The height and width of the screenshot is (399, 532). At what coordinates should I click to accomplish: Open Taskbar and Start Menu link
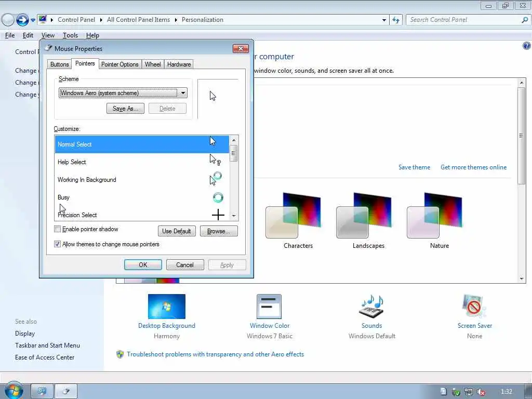pyautogui.click(x=47, y=345)
